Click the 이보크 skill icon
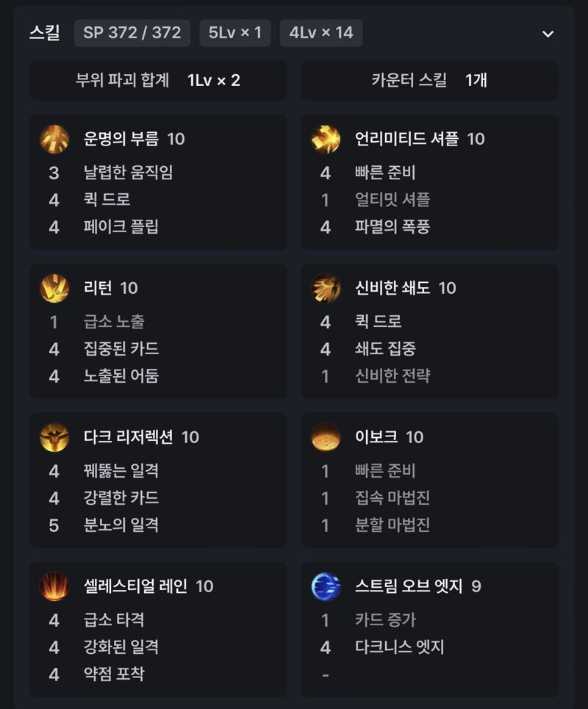The height and width of the screenshot is (709, 588). [x=326, y=437]
